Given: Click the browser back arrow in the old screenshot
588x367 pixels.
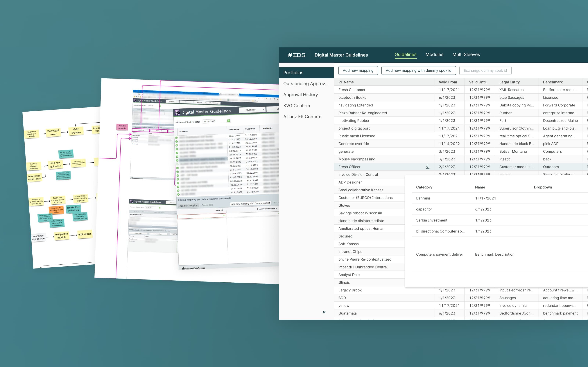Looking at the screenshot, I should point(135,94).
